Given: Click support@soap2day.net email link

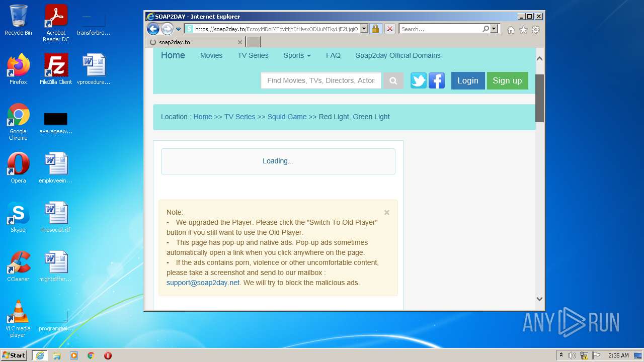Looking at the screenshot, I should pos(203,283).
